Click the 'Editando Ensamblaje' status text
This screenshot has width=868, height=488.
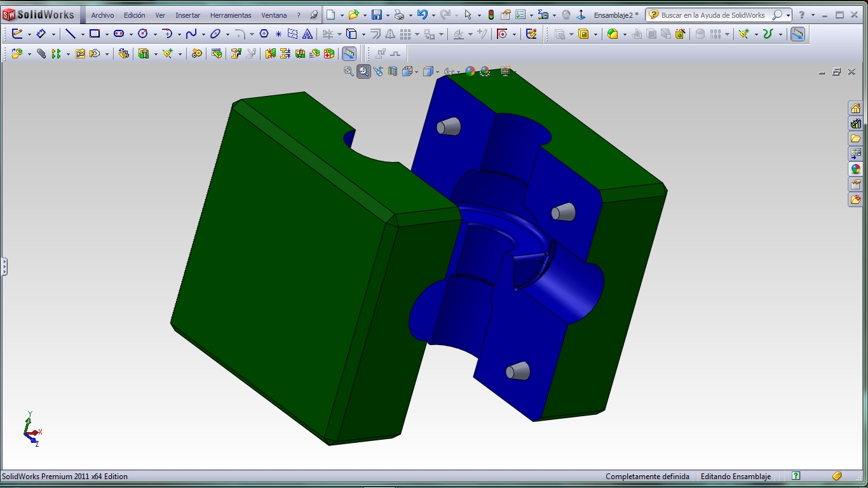click(x=736, y=477)
